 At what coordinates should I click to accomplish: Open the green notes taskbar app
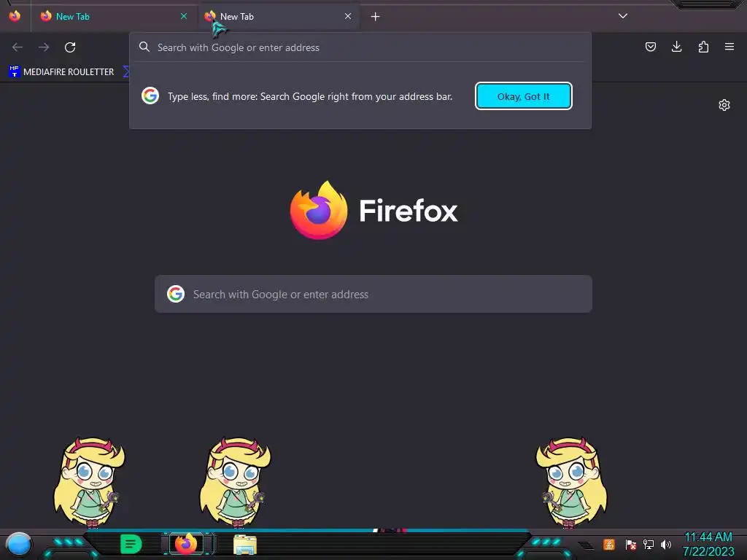coord(131,544)
